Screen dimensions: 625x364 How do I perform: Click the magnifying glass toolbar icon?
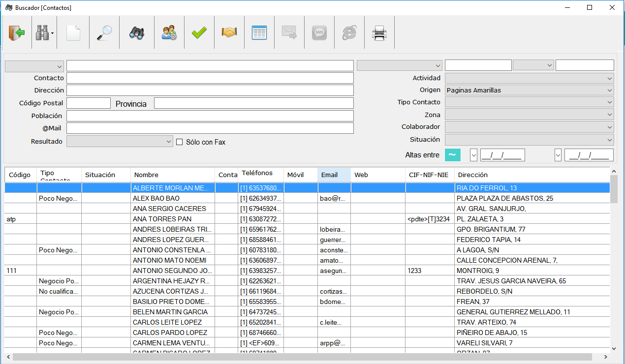coord(104,33)
